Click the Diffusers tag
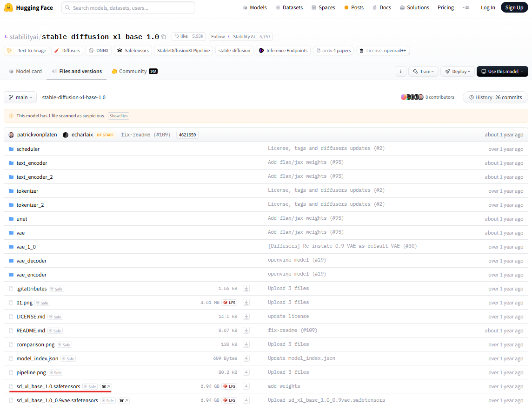 pos(67,51)
